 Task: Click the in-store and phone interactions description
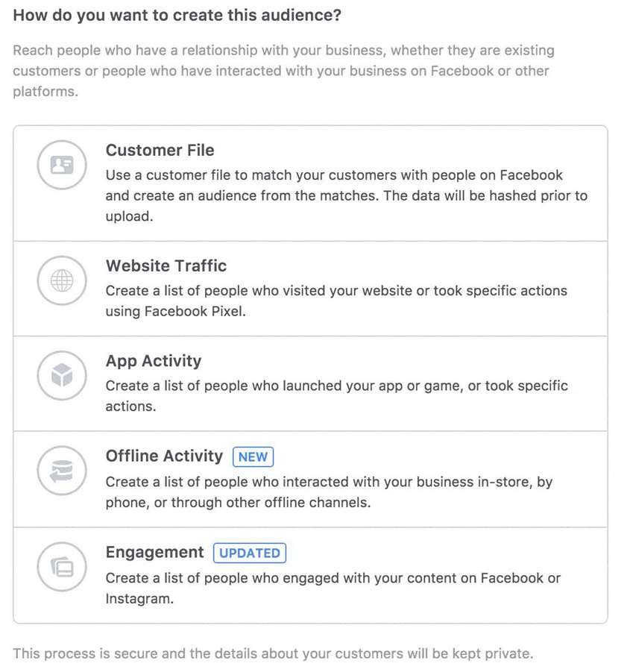point(329,492)
